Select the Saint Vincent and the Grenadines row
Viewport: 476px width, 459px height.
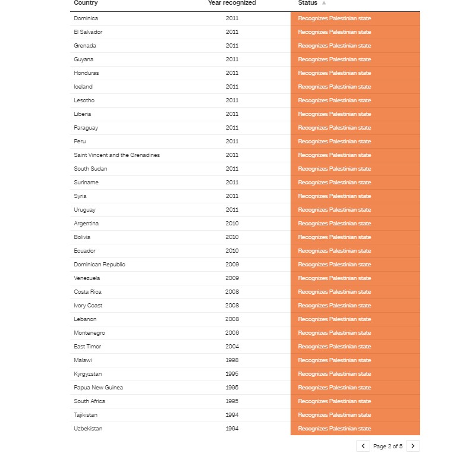click(116, 155)
